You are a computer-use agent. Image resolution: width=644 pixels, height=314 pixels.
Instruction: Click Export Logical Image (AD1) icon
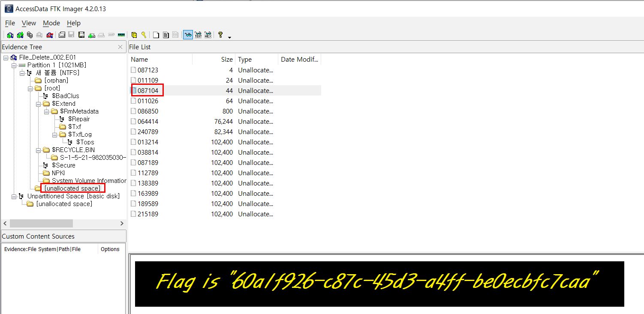[x=81, y=35]
